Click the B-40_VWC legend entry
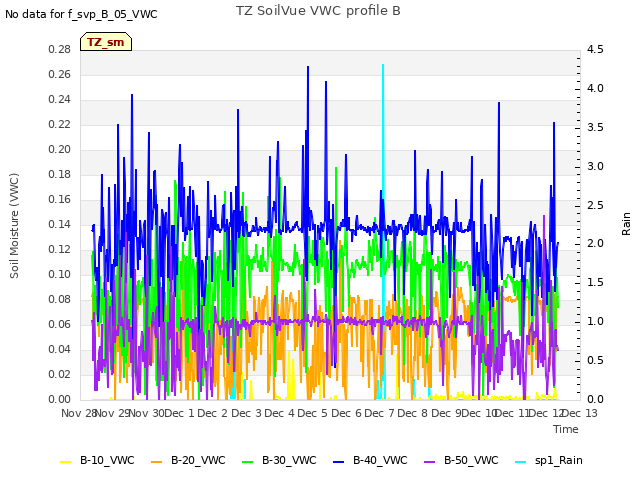The height and width of the screenshot is (480, 640). pyautogui.click(x=370, y=461)
